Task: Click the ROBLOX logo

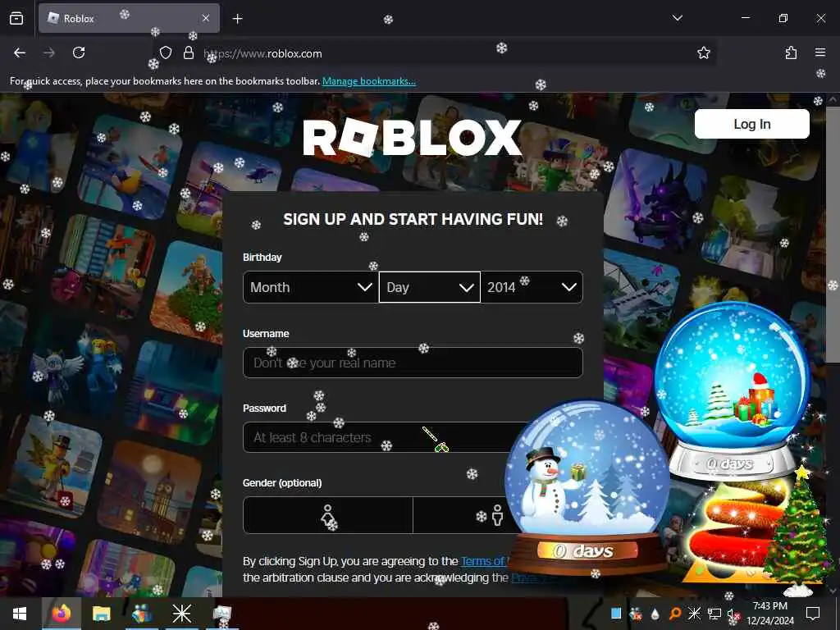Action: tap(412, 138)
